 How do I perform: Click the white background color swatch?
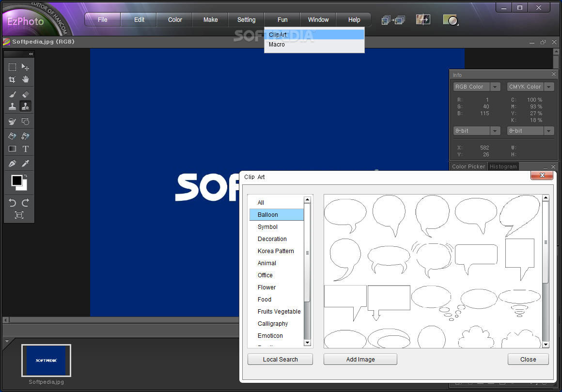coord(24,187)
